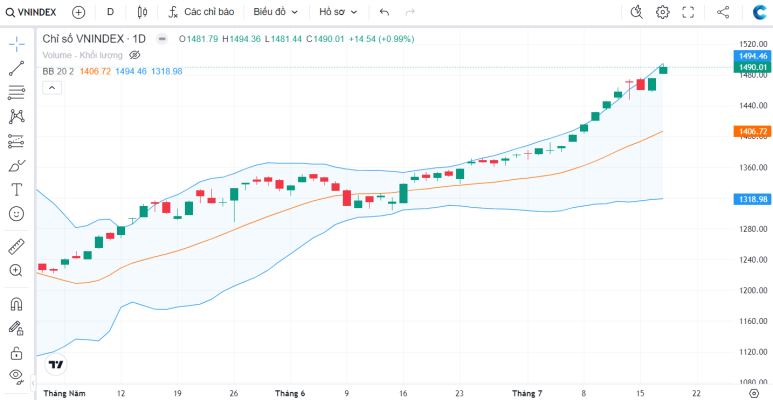
Task: Click the +14.54 (+0.99%) change value
Action: (382, 39)
